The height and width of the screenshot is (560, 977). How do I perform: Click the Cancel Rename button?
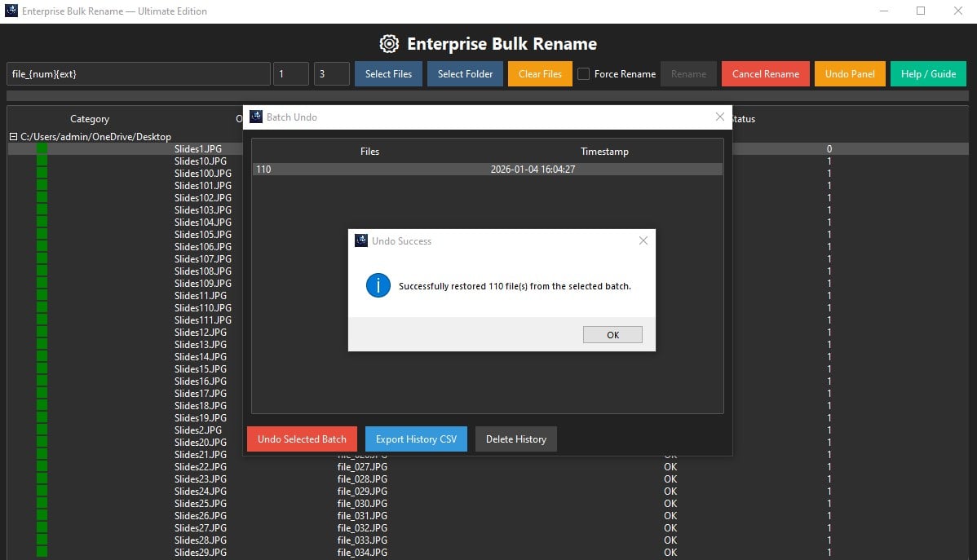(765, 73)
